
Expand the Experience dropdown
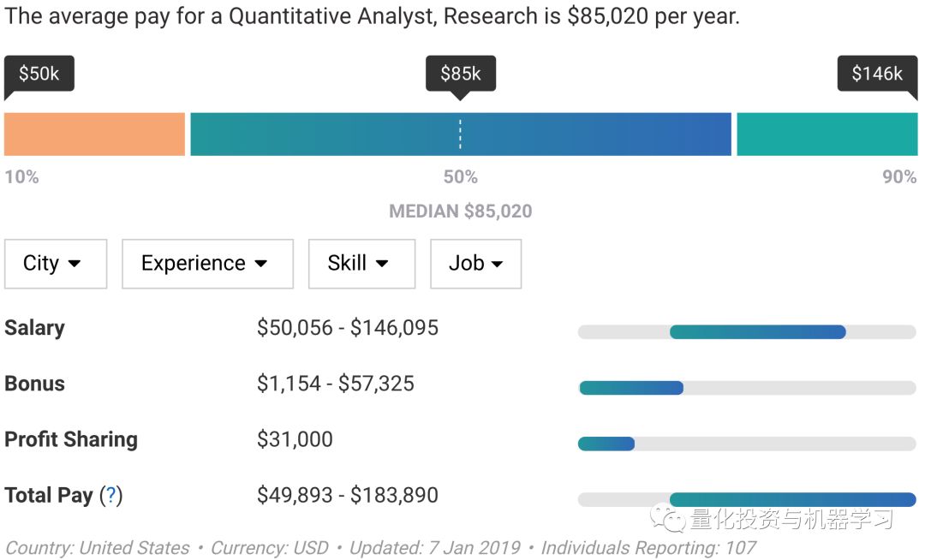click(x=207, y=264)
